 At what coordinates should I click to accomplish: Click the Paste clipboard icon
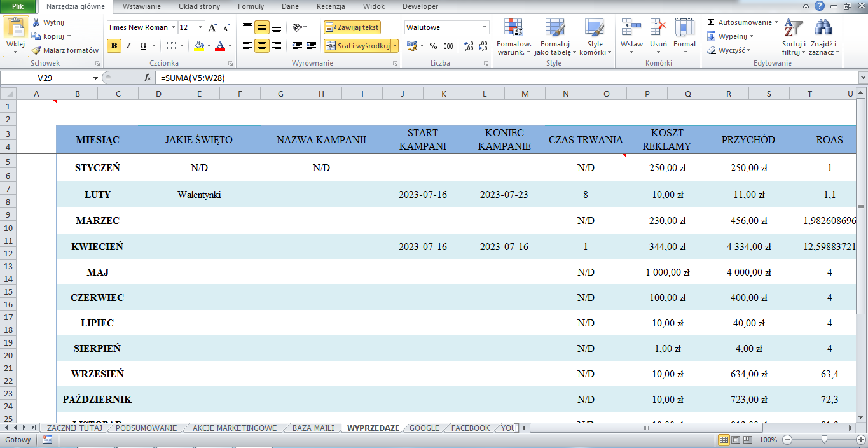[15, 29]
